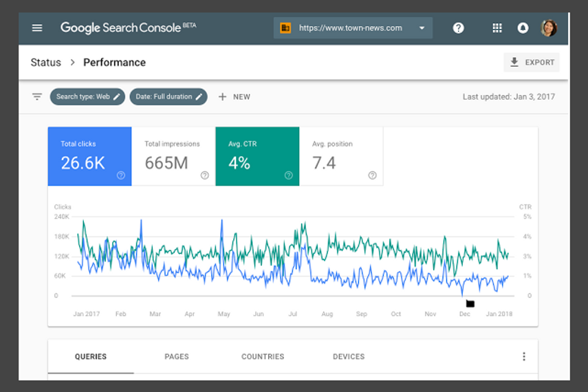Open help icon on Total impressions card
Image resolution: width=588 pixels, height=392 pixels.
coord(205,175)
